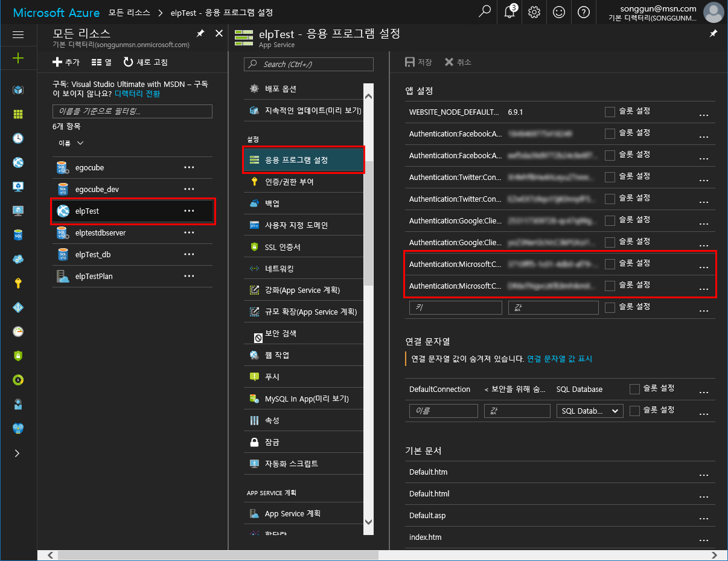728x561 pixels.
Task: Open the context menu dots for elpTest
Action: [189, 211]
